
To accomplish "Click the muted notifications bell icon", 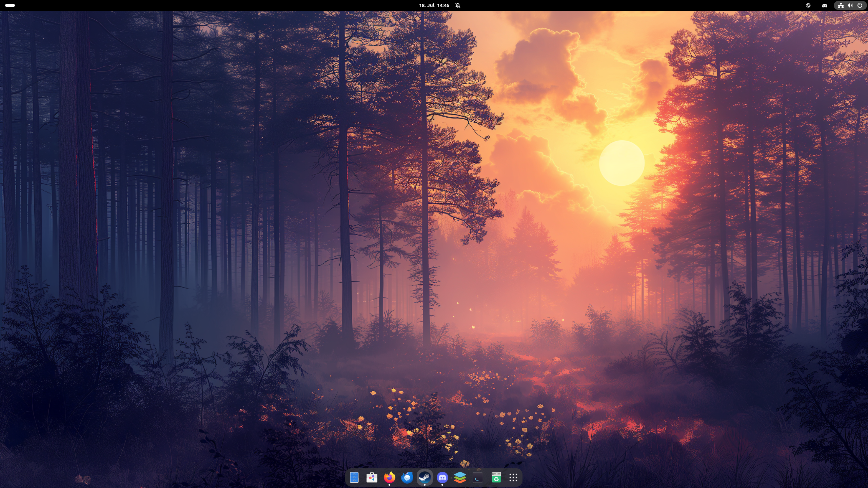I will (x=458, y=5).
